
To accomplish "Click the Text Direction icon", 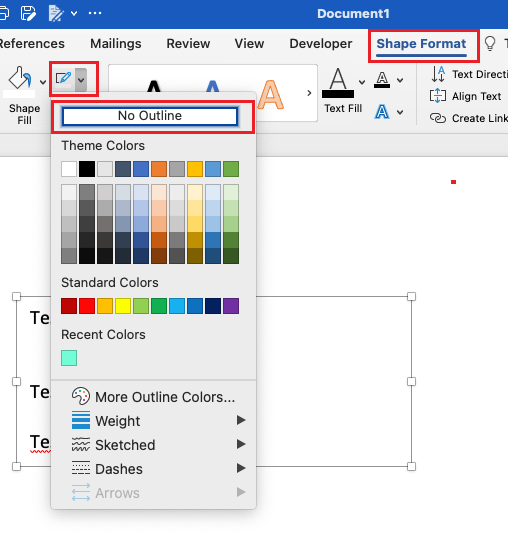I will point(438,74).
